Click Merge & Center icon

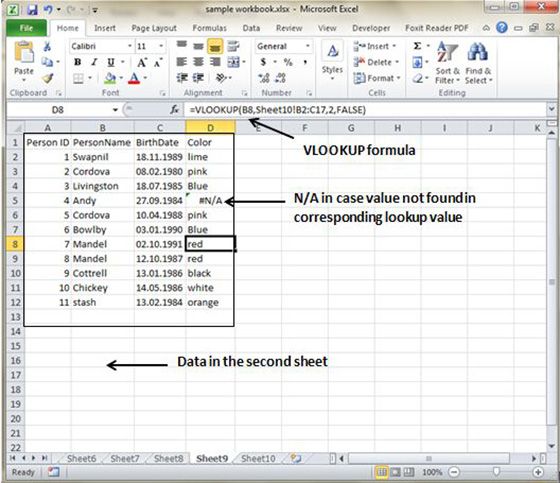[x=234, y=63]
